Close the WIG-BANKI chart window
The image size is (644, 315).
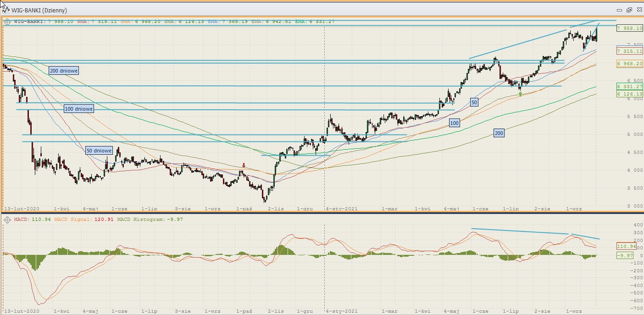(638, 10)
